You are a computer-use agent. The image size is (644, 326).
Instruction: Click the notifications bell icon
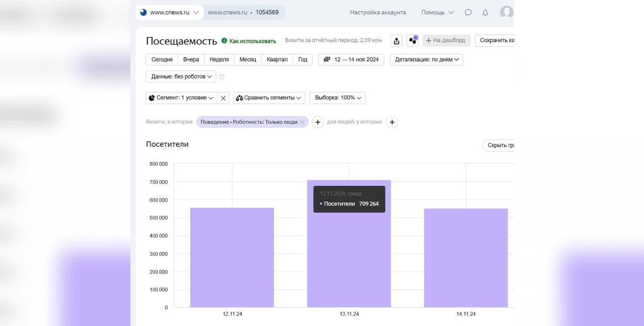pos(485,13)
